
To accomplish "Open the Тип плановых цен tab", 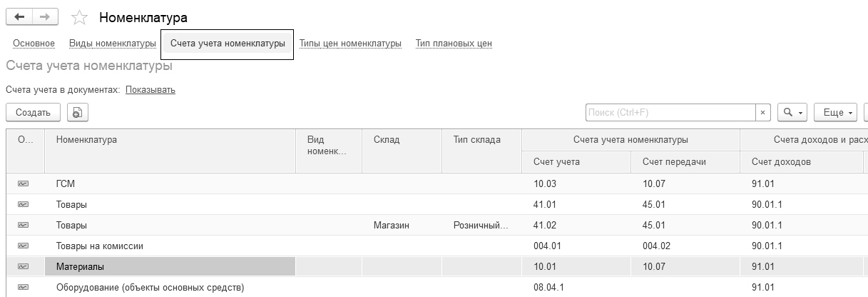I will click(454, 44).
